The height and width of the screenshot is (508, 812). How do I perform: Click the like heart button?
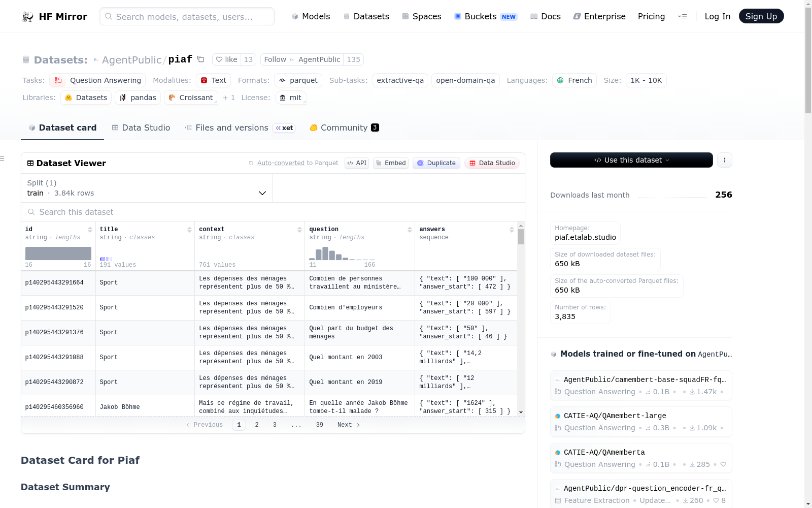point(226,59)
